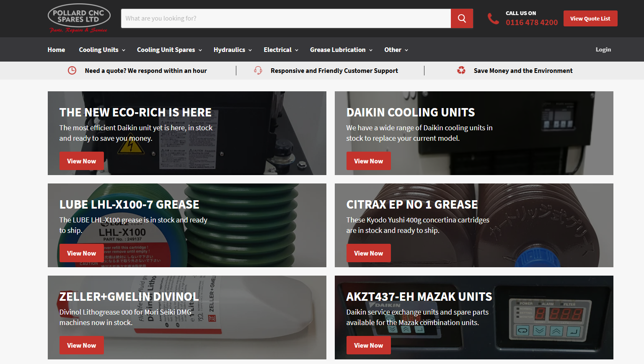Viewport: 644px width, 364px height.
Task: Open the Login link
Action: tap(603, 49)
